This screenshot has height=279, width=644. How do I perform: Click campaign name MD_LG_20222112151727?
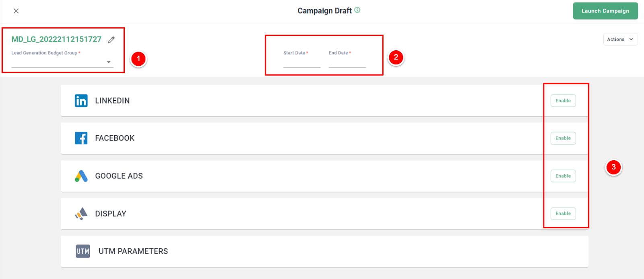56,39
